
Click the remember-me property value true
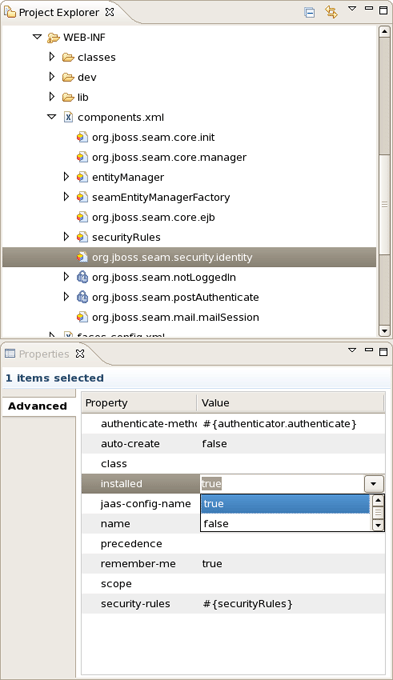click(x=212, y=564)
